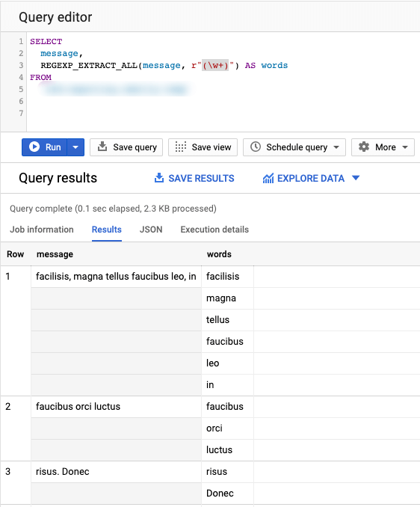The width and height of the screenshot is (420, 507).
Task: Click the 'orci' words cell
Action: (227, 428)
